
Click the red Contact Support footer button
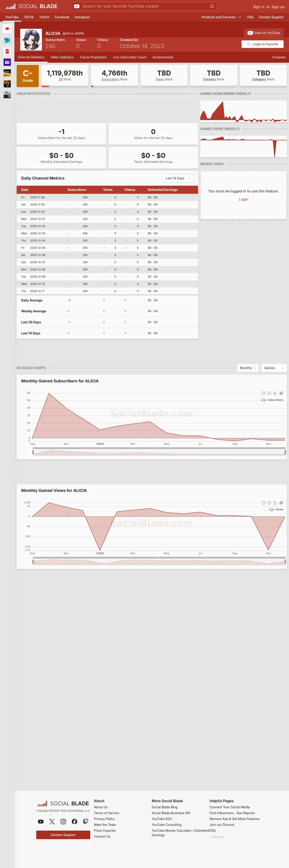[x=63, y=835]
